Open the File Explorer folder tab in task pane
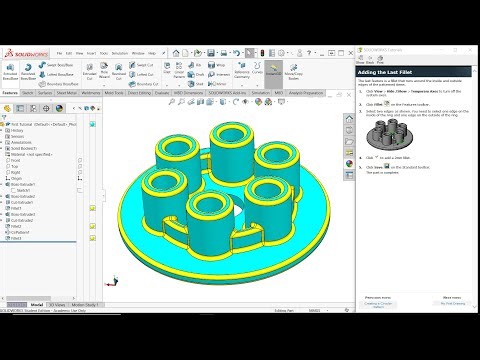 (349, 141)
